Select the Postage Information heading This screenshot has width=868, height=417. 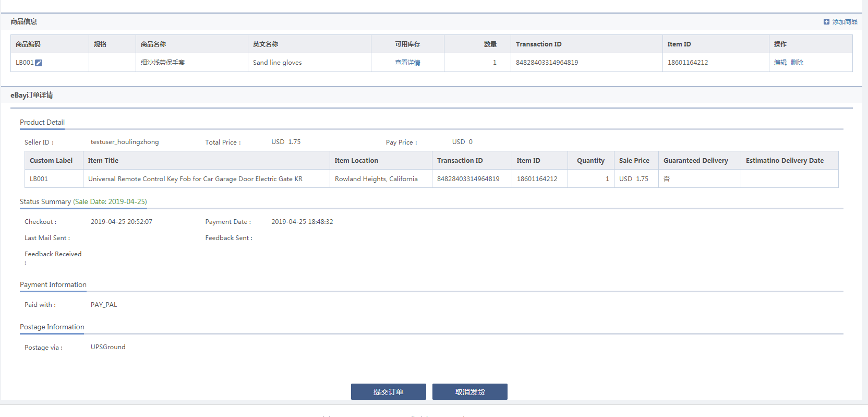coord(52,327)
